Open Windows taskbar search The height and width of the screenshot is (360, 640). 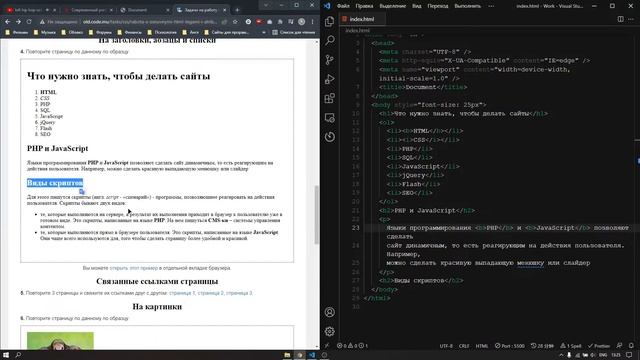18,355
